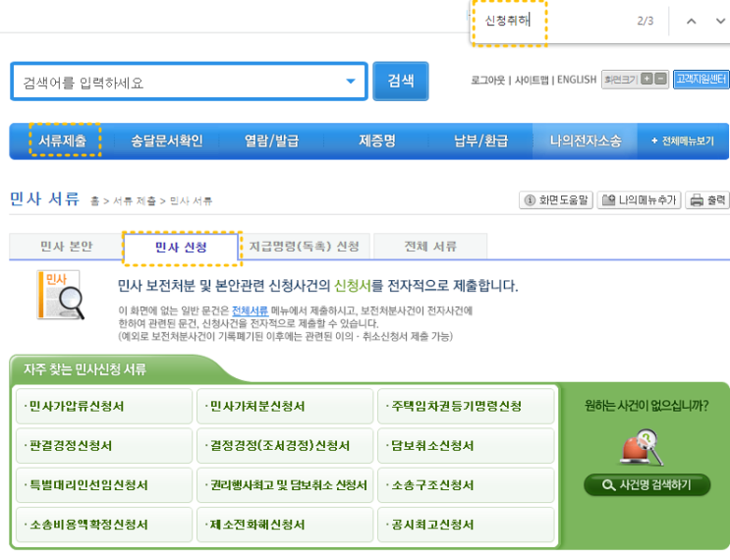Click 홈 in the breadcrumb

point(94,201)
